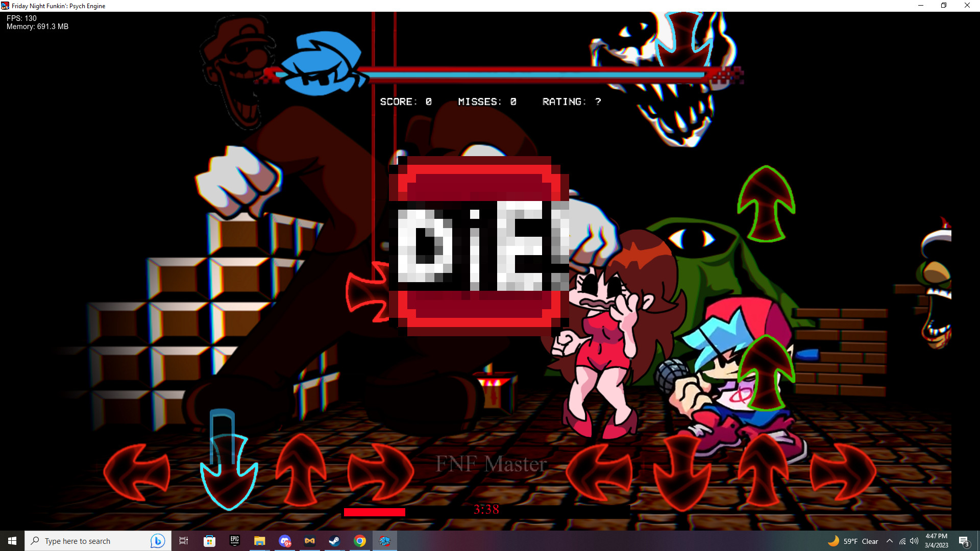Open the volume control in the tray
Screen dimensions: 980x551
[x=914, y=541]
